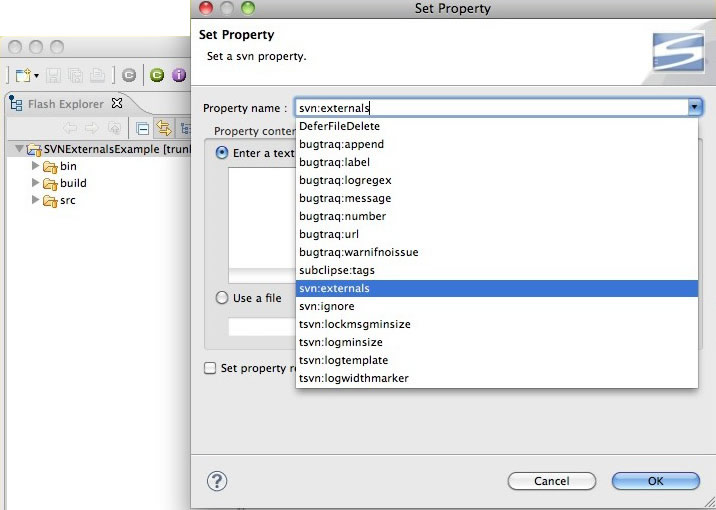Choose bugtraq:logregex from the list

coord(497,180)
